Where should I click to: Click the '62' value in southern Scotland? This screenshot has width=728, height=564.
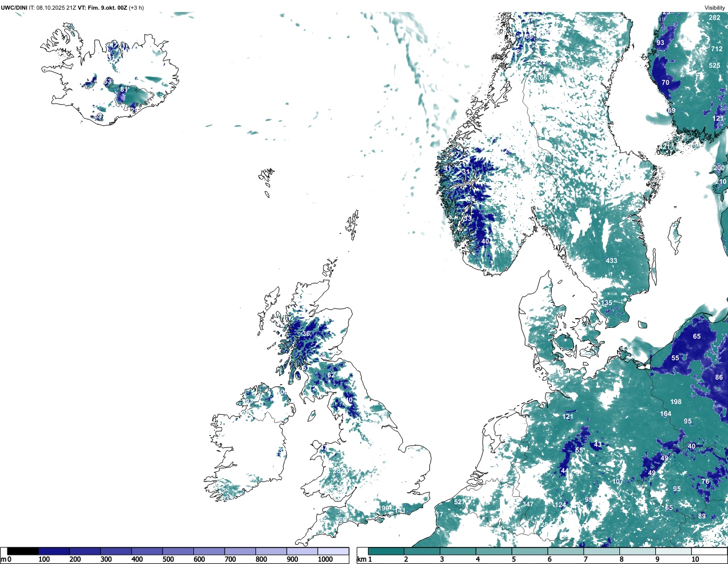click(331, 375)
